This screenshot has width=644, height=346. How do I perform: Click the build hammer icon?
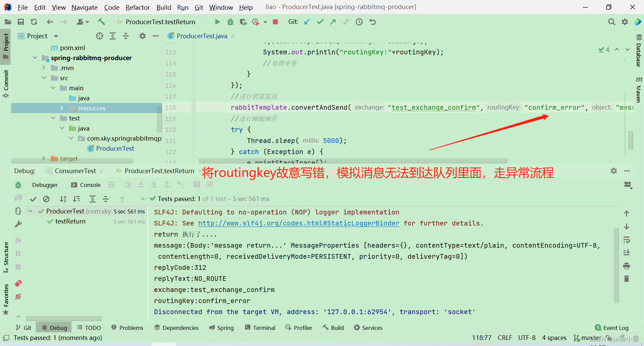click(x=101, y=22)
